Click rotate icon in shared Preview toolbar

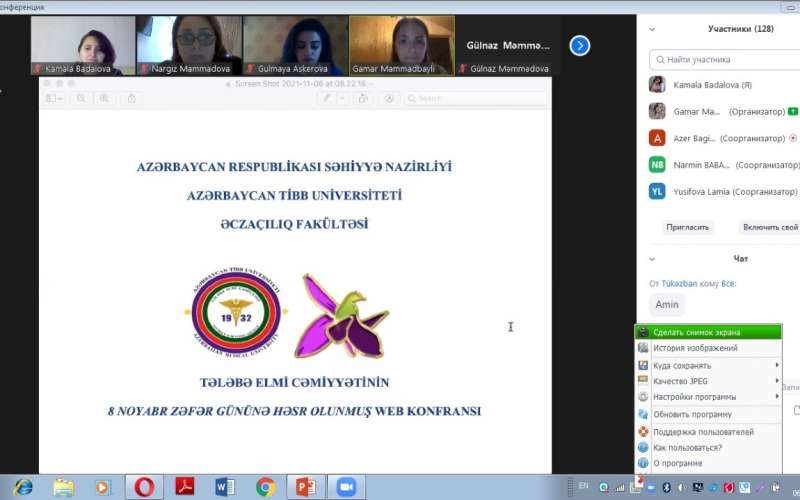click(363, 98)
